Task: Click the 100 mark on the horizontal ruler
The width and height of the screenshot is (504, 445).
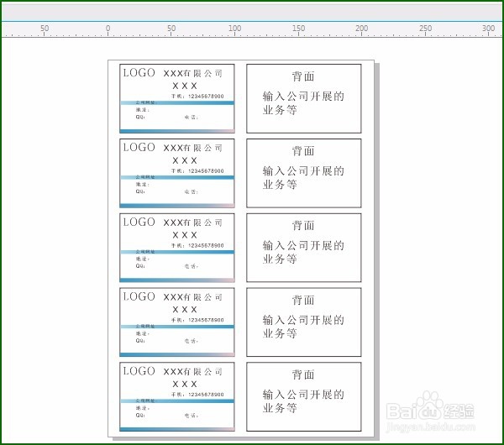Action: pos(234,29)
